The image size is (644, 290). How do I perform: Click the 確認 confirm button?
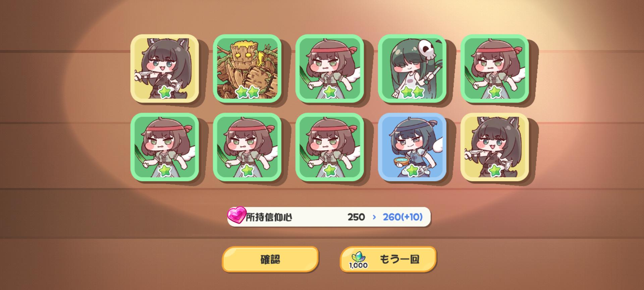pos(270,259)
